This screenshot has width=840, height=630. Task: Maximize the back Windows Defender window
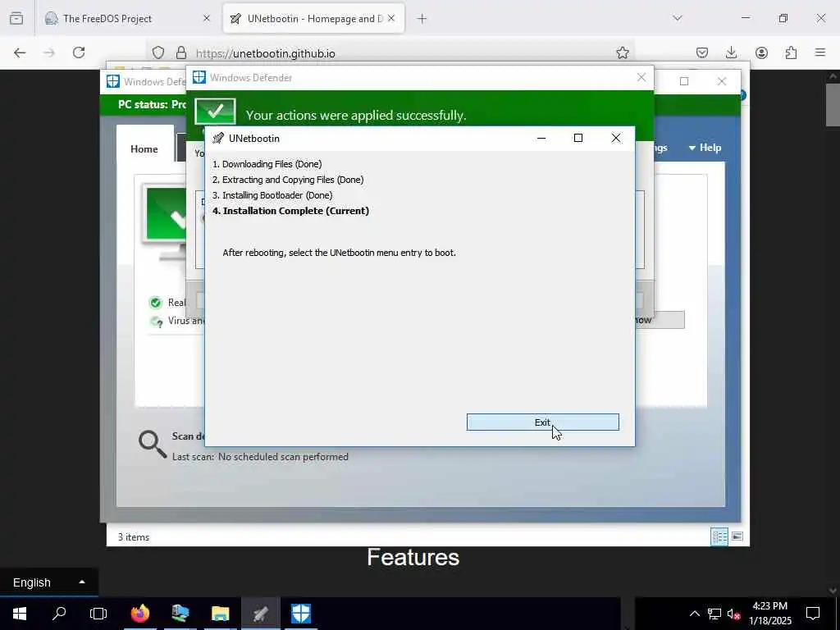(x=684, y=81)
